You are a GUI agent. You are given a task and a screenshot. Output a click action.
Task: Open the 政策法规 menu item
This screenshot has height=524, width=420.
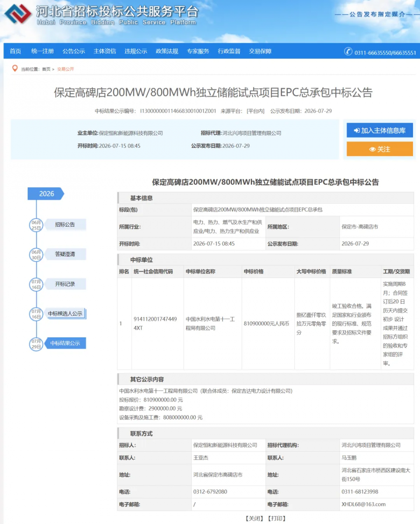(167, 51)
